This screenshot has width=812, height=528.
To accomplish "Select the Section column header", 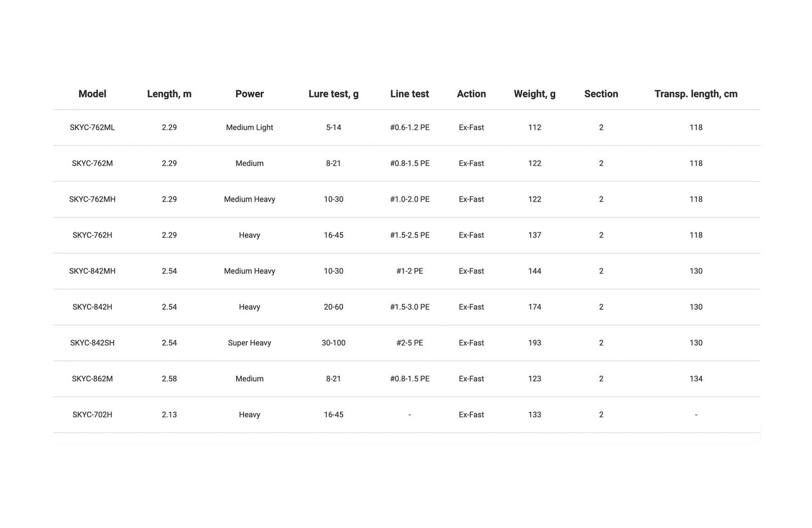I will [601, 94].
